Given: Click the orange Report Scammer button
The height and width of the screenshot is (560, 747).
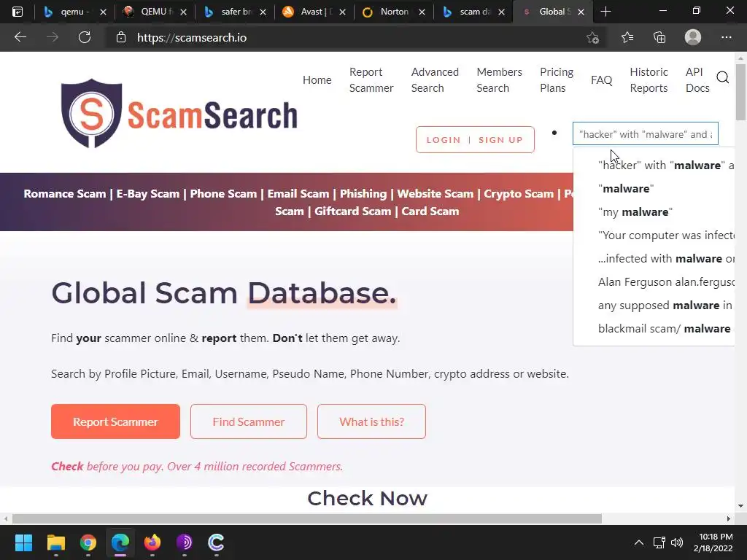Looking at the screenshot, I should [x=115, y=421].
